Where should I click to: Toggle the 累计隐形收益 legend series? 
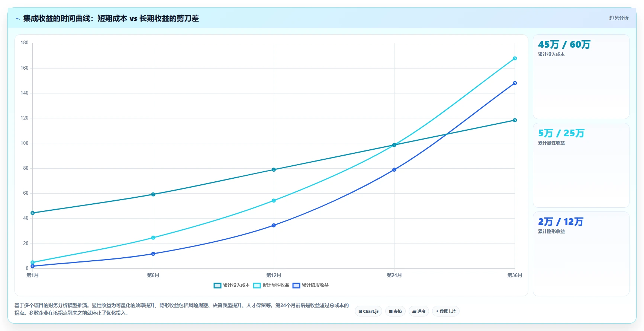pyautogui.click(x=310, y=285)
